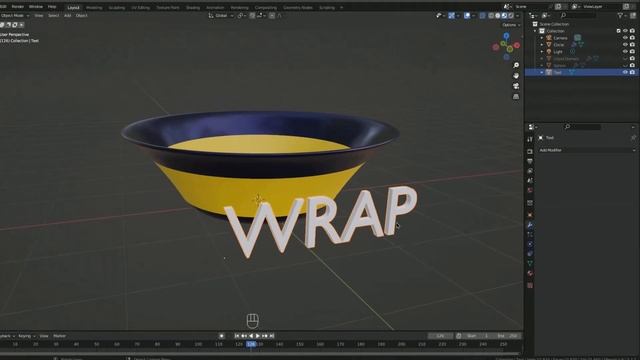Click the blue playhead on timeline

pyautogui.click(x=251, y=344)
